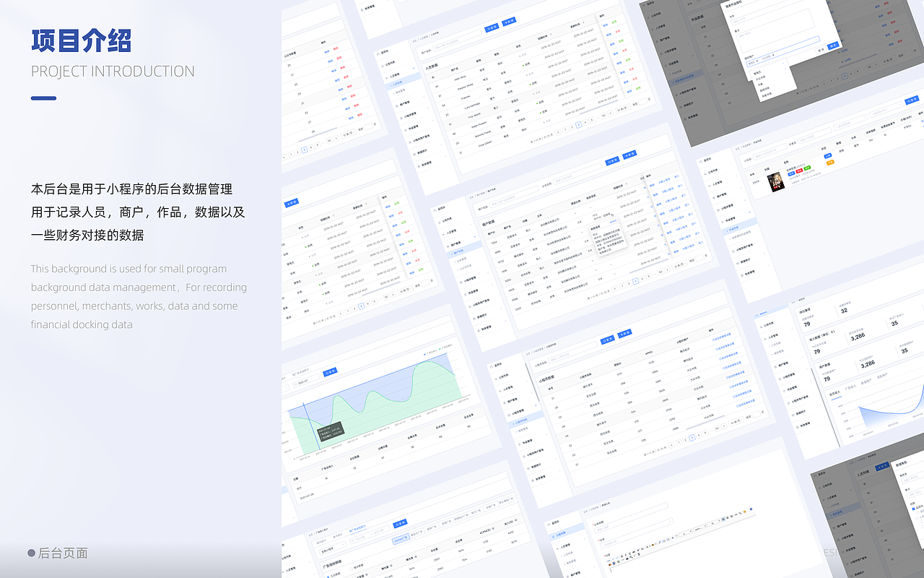This screenshot has height=578, width=924.
Task: Focus the 用户名称 search field on the 人员数据 page
Action: pos(457,39)
